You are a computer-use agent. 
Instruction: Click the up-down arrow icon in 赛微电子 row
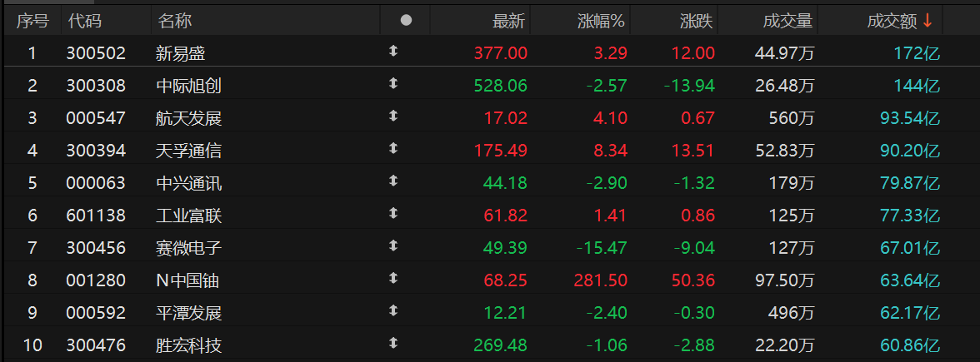[x=393, y=247]
